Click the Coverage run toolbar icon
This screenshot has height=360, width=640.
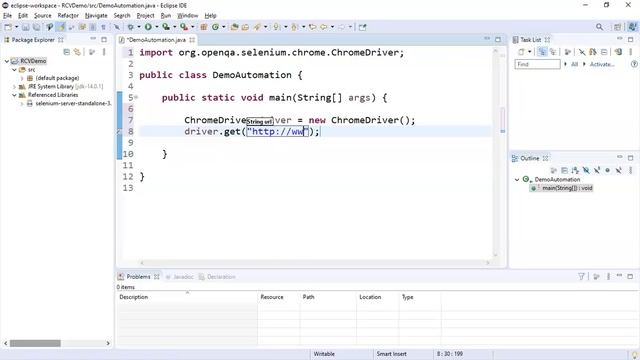click(166, 27)
